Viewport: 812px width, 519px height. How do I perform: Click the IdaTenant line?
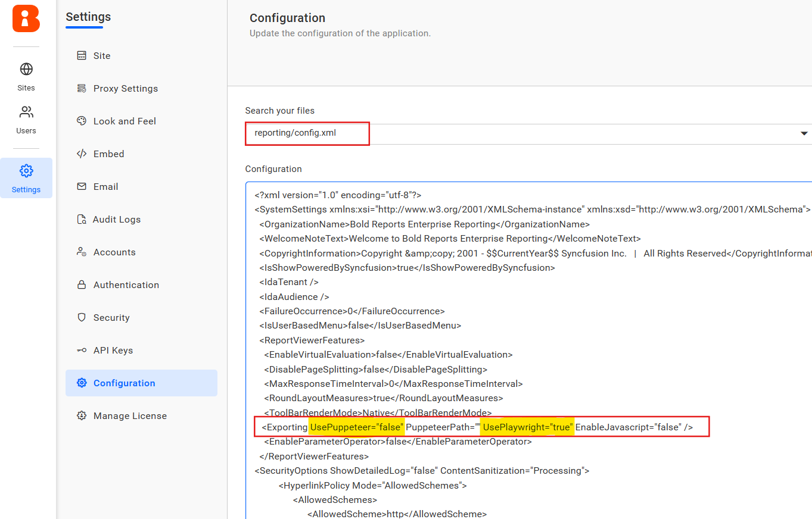coord(289,282)
